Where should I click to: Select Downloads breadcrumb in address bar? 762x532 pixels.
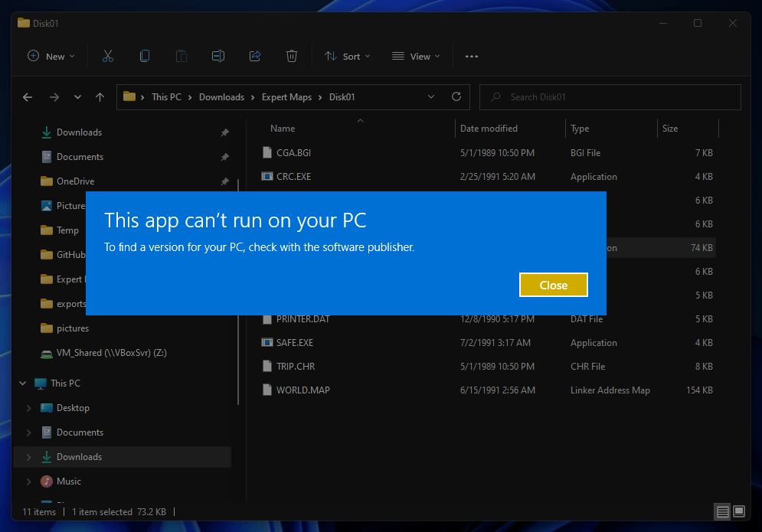221,97
